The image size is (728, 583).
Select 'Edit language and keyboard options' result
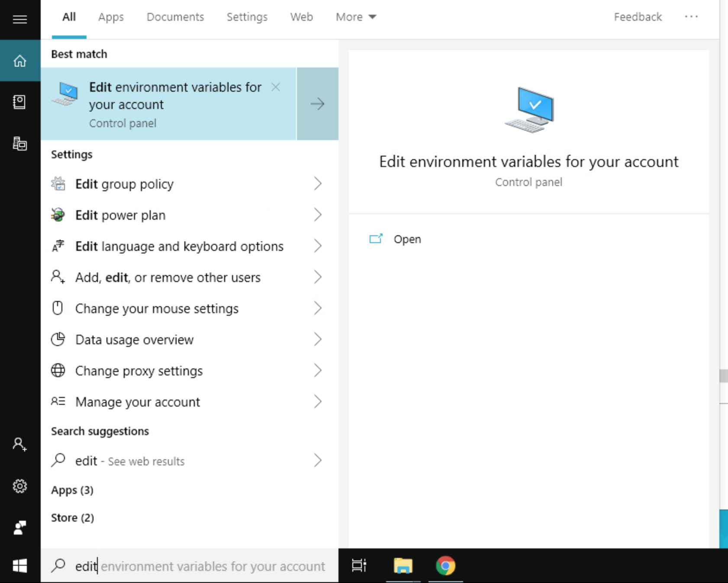189,246
